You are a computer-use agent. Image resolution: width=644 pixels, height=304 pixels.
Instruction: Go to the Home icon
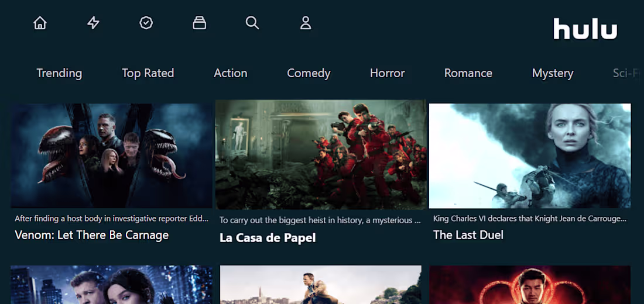pos(40,23)
